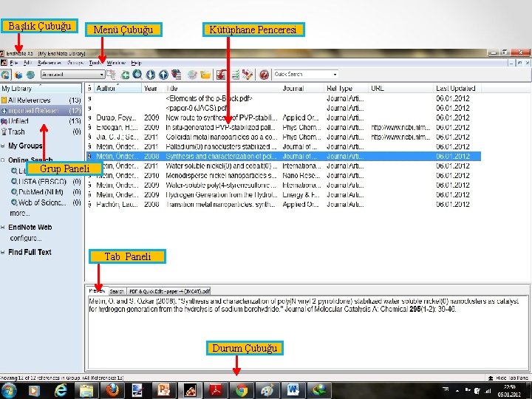Collapse the My Groups section
The image size is (532, 399).
coord(3,146)
